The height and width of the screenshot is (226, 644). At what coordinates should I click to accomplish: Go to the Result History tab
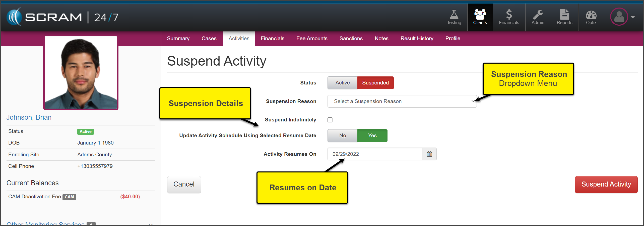point(417,39)
